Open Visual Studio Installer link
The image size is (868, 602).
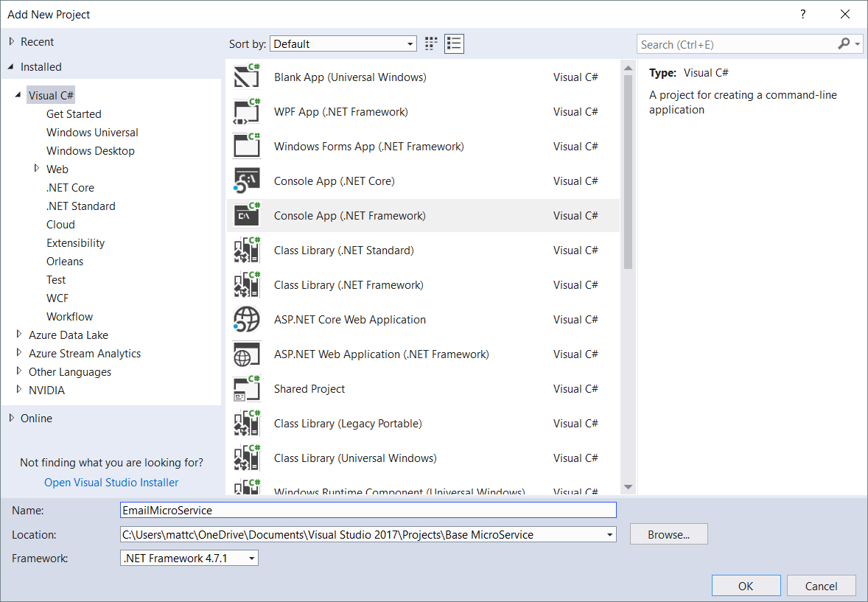(111, 483)
